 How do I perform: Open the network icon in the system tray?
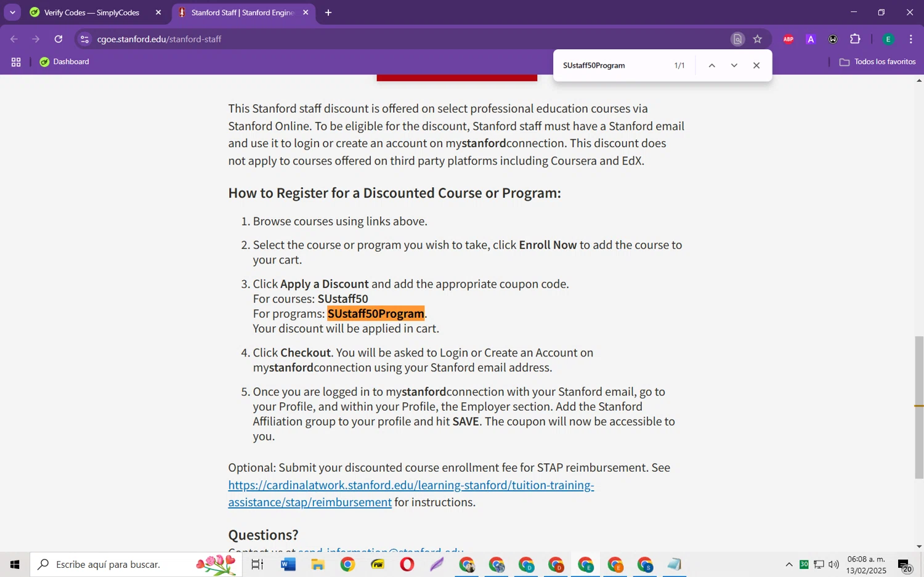(819, 564)
